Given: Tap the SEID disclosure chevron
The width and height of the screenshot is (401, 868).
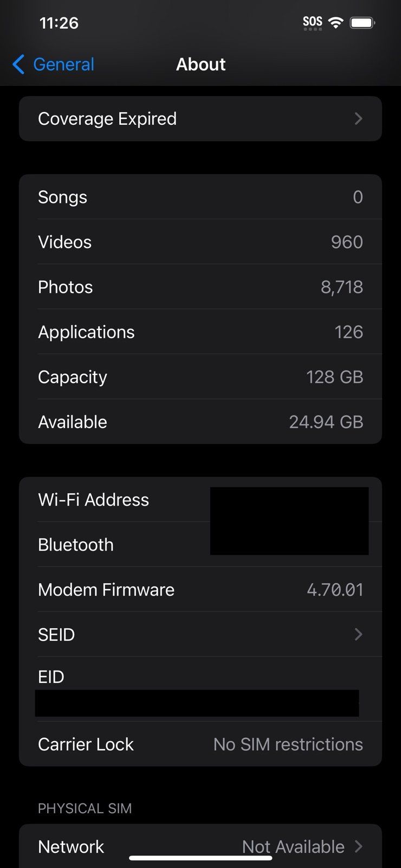Looking at the screenshot, I should 358,634.
